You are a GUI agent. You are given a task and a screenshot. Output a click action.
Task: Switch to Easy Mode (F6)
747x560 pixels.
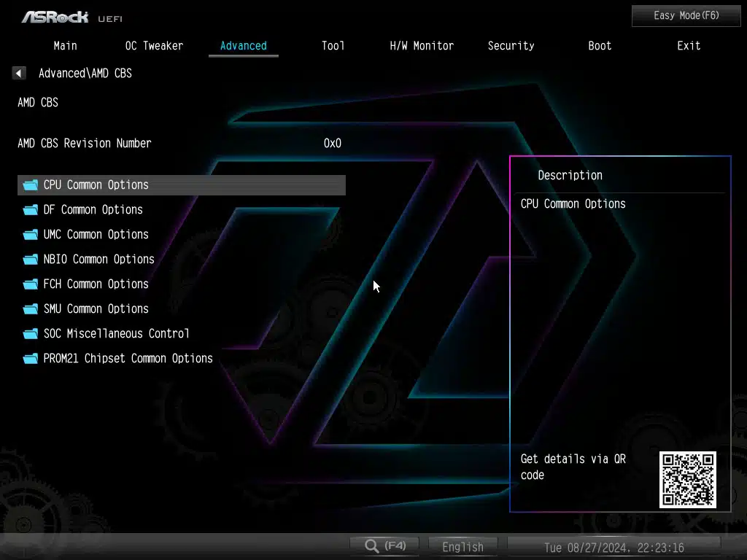686,15
